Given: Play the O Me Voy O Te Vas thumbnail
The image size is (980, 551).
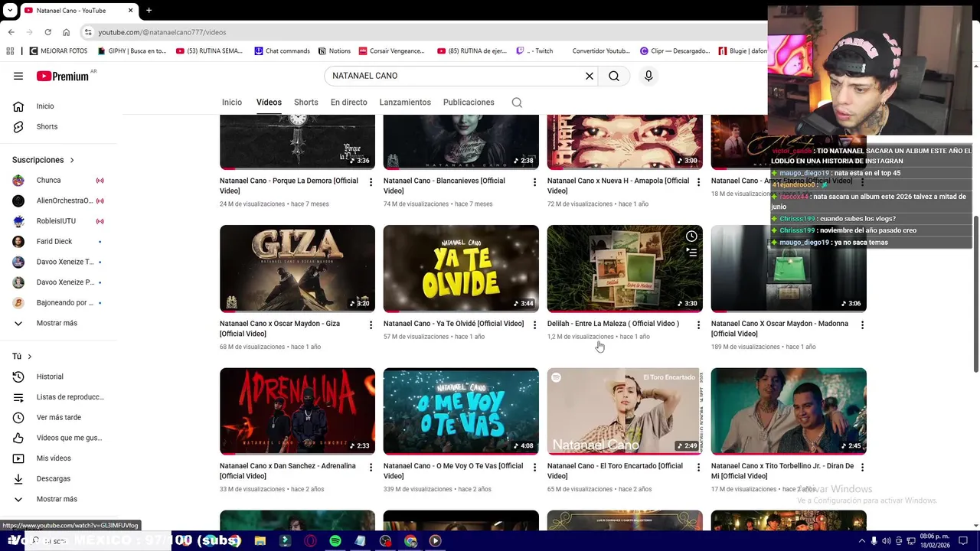Looking at the screenshot, I should (461, 412).
